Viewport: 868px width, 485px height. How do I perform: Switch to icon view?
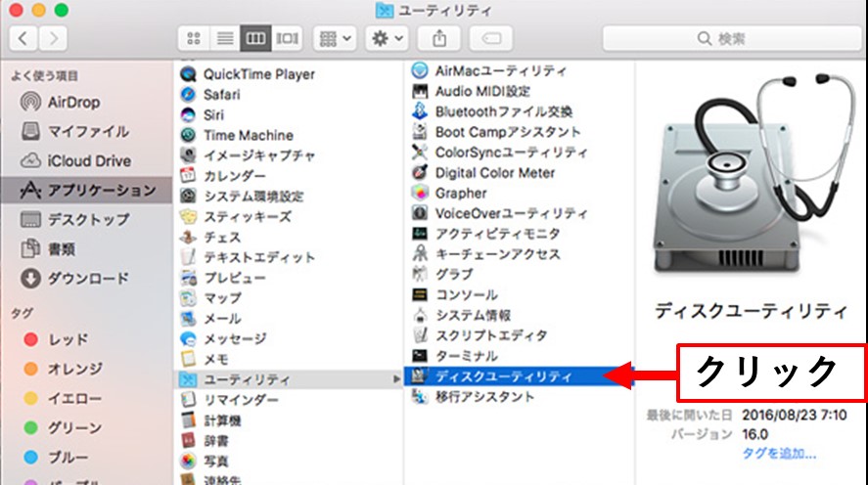[194, 39]
